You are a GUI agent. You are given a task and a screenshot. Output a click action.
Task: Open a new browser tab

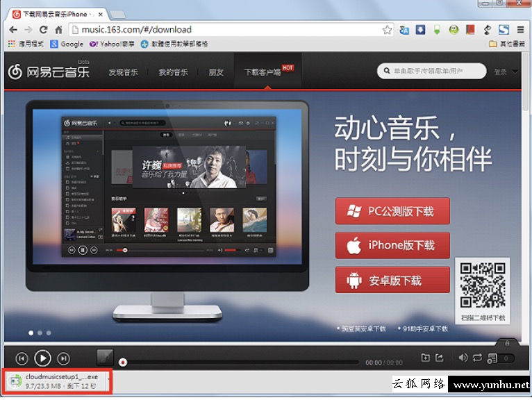point(118,15)
